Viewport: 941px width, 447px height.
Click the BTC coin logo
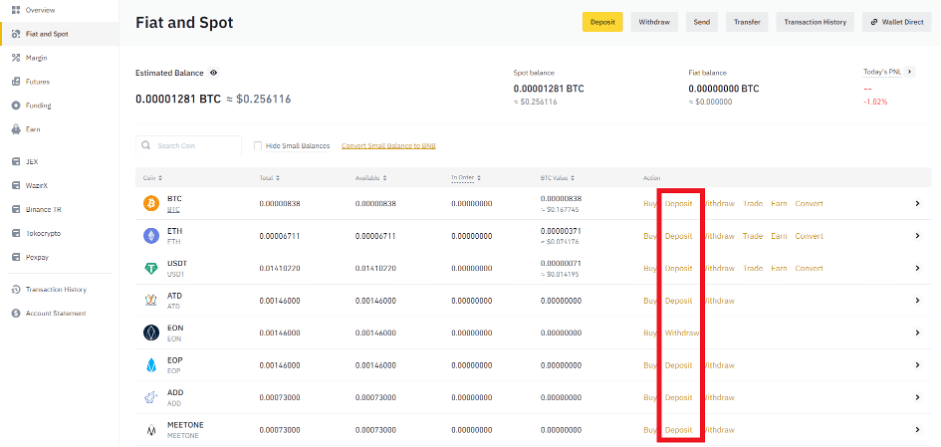tap(151, 203)
